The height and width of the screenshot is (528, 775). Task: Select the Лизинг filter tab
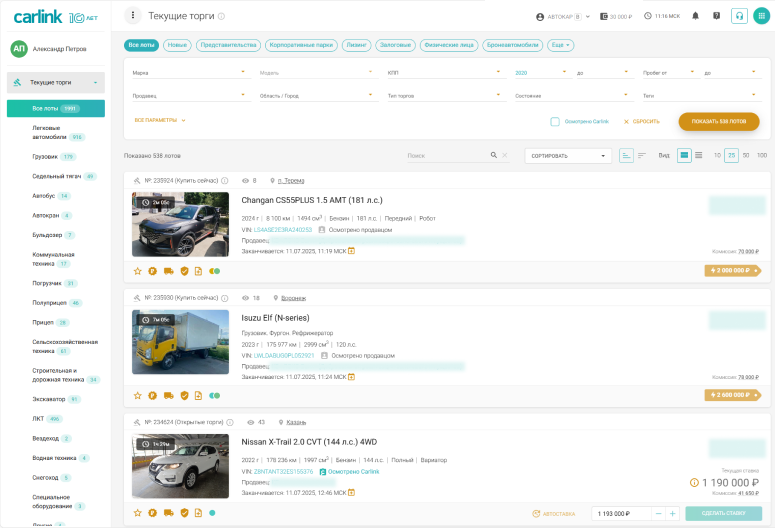coord(356,45)
